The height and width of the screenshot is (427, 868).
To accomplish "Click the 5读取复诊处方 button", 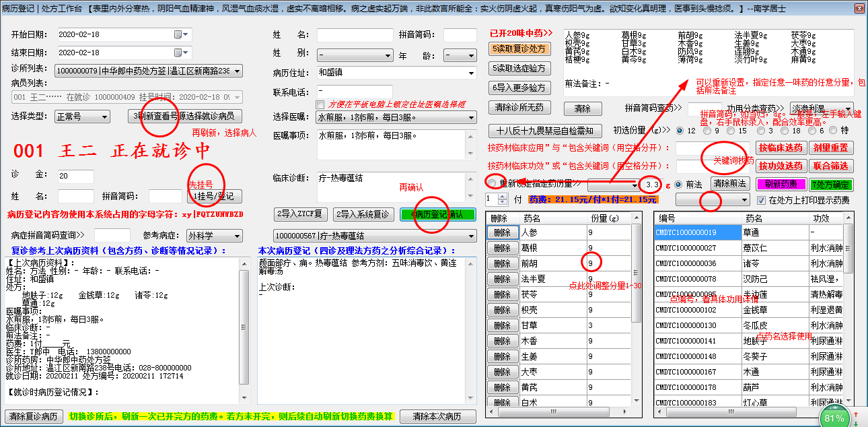I will pos(519,48).
